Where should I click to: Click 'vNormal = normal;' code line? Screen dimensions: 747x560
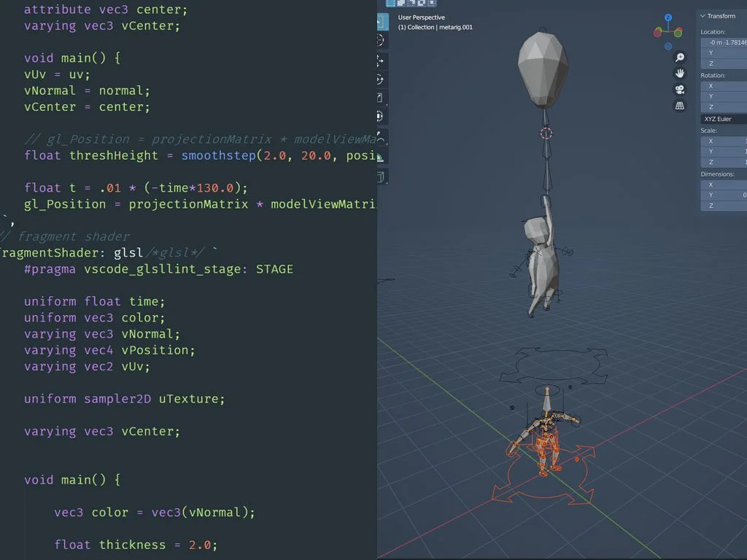[x=87, y=91]
